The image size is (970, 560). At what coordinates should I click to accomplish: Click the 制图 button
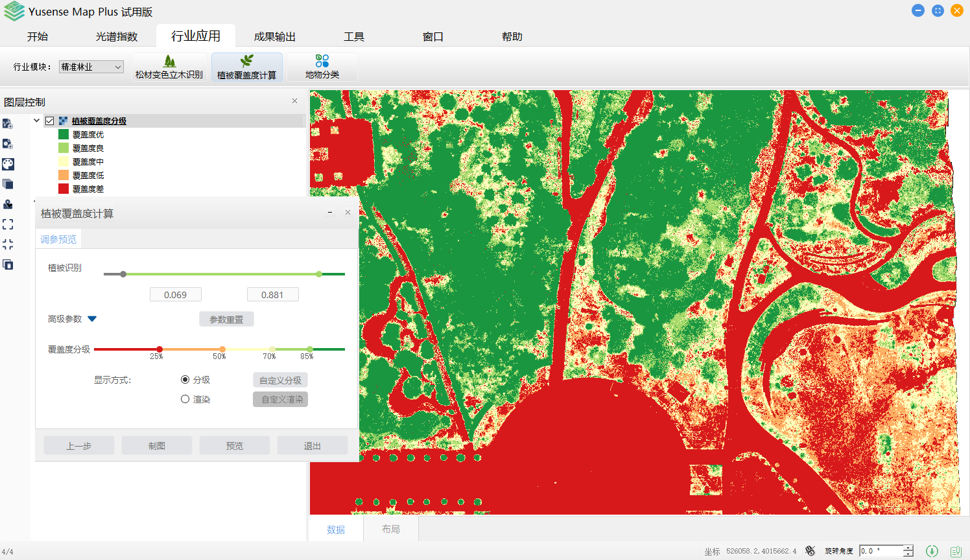[156, 445]
